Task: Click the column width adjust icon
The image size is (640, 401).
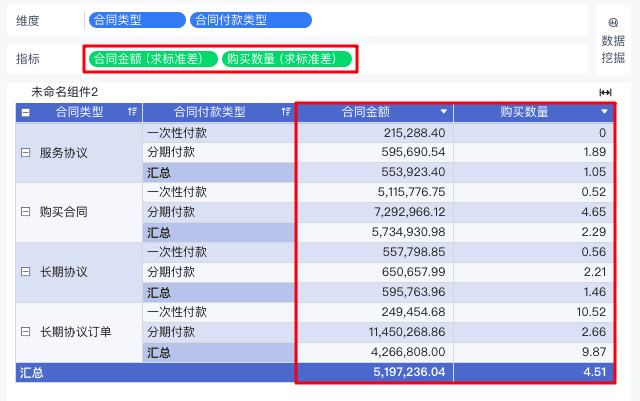Action: point(605,92)
